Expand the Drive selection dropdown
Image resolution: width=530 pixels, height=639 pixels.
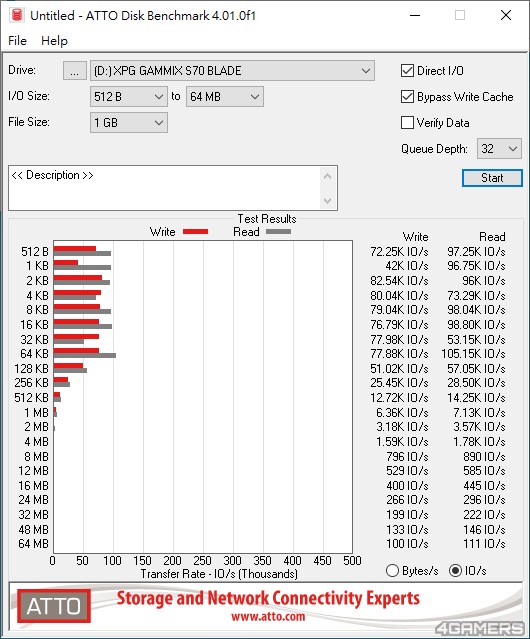pos(232,71)
